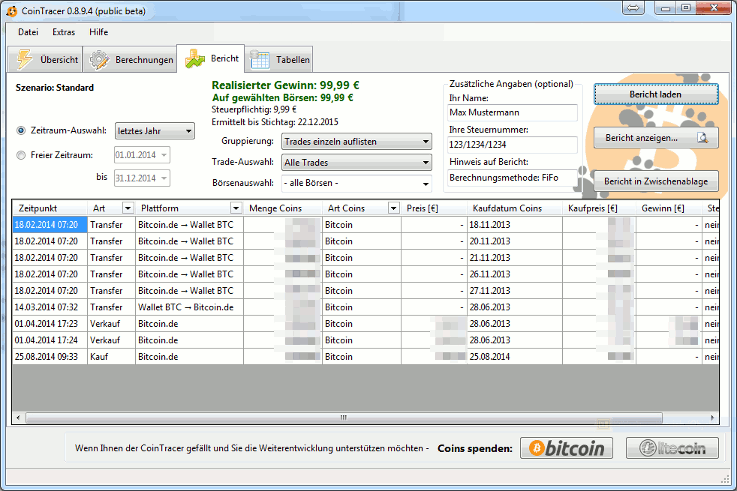Click the gear Berechnungen icon
This screenshot has height=491, width=737.
pyautogui.click(x=99, y=60)
